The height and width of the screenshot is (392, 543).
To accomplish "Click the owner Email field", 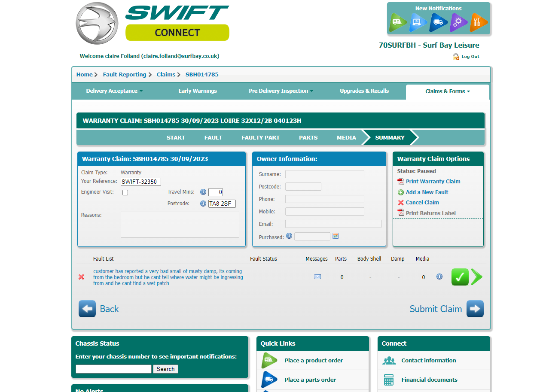I will tap(333, 224).
